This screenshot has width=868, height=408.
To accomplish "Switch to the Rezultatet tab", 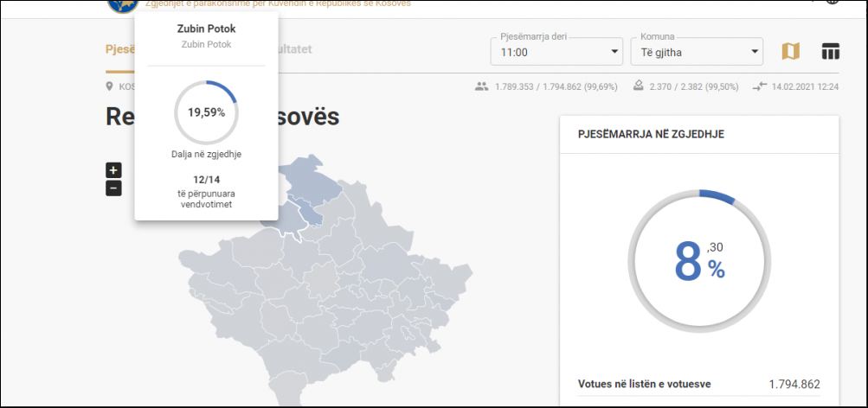I will tap(290, 49).
